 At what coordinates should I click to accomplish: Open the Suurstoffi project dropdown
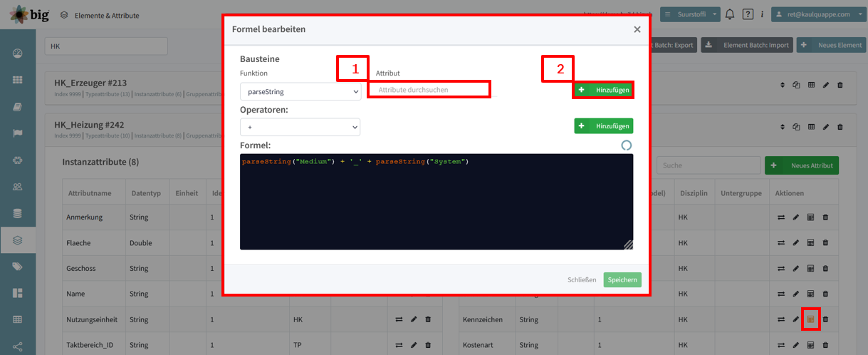tap(690, 14)
